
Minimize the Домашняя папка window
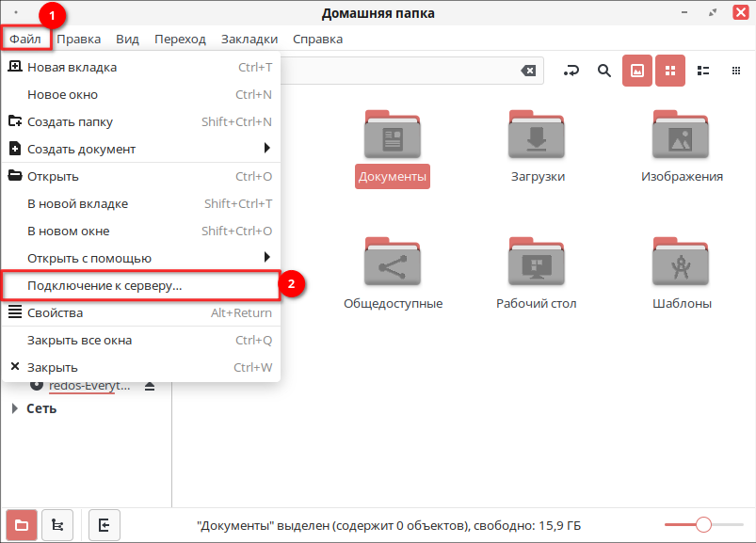(x=684, y=12)
